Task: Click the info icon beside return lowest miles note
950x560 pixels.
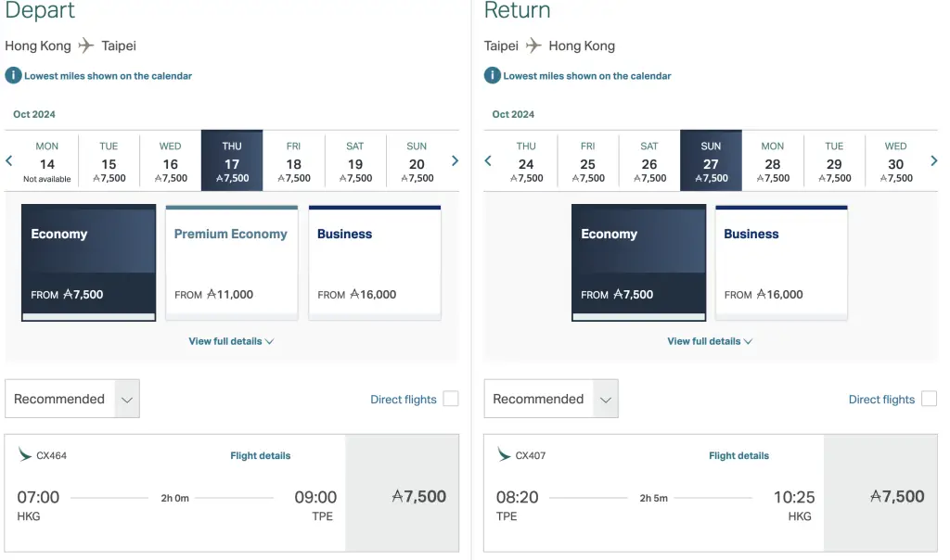Action: (x=492, y=76)
